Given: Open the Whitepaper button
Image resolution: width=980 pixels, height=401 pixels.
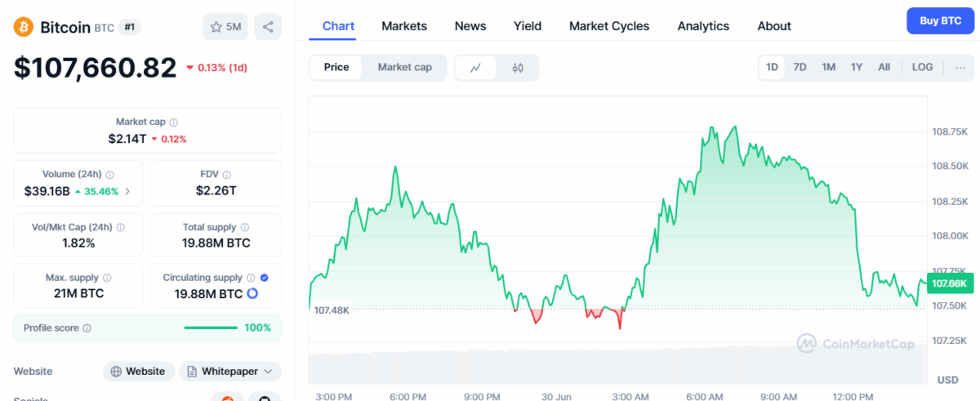Looking at the screenshot, I should [230, 372].
